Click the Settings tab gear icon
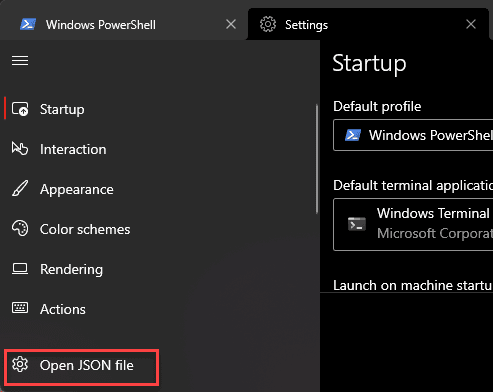This screenshot has height=392, width=493. tap(268, 24)
